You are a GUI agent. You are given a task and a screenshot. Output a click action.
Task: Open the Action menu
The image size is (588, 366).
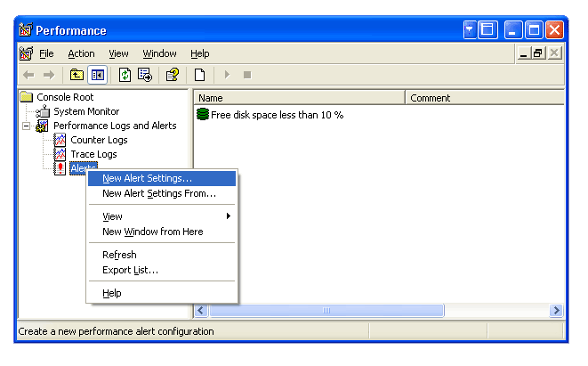81,53
